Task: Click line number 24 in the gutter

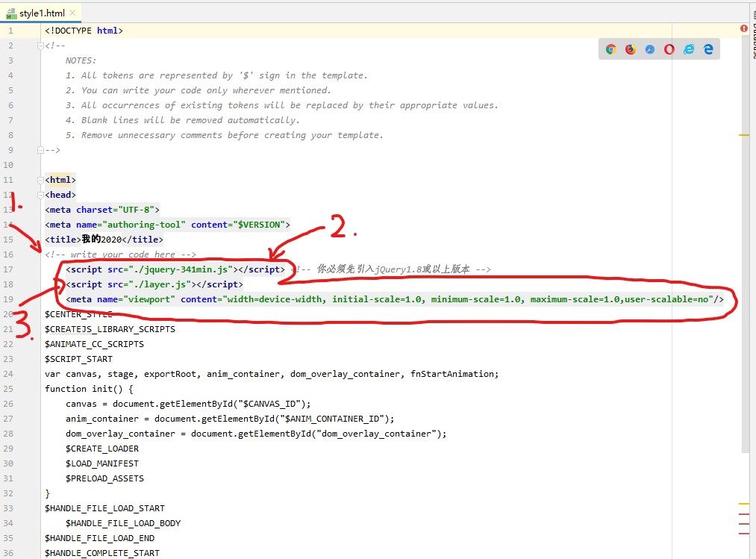Action: (x=8, y=374)
